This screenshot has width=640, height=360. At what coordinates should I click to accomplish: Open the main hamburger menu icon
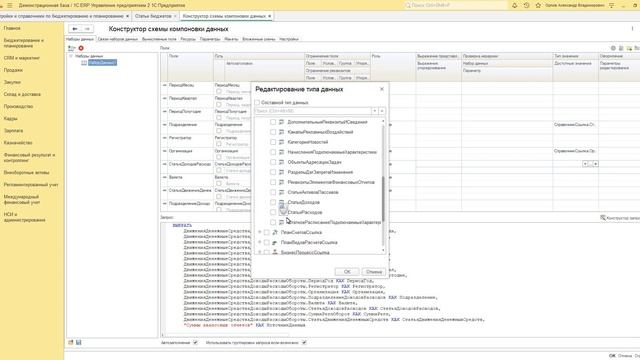(x=10, y=5)
